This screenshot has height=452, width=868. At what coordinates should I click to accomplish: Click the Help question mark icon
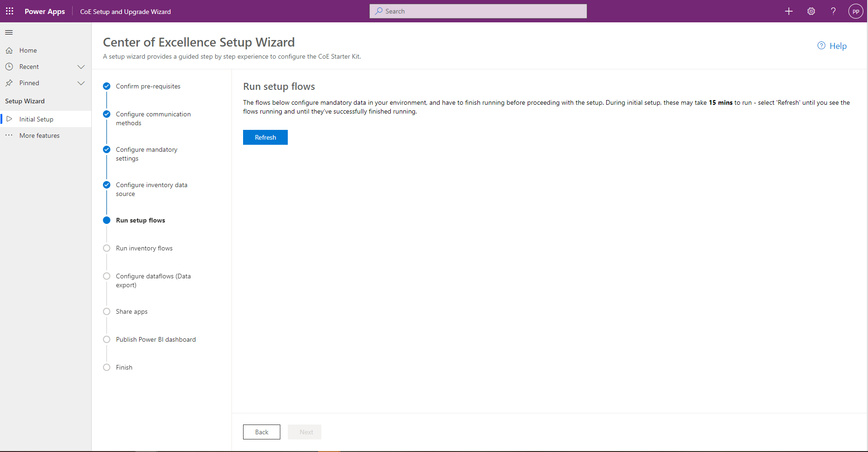(x=834, y=11)
